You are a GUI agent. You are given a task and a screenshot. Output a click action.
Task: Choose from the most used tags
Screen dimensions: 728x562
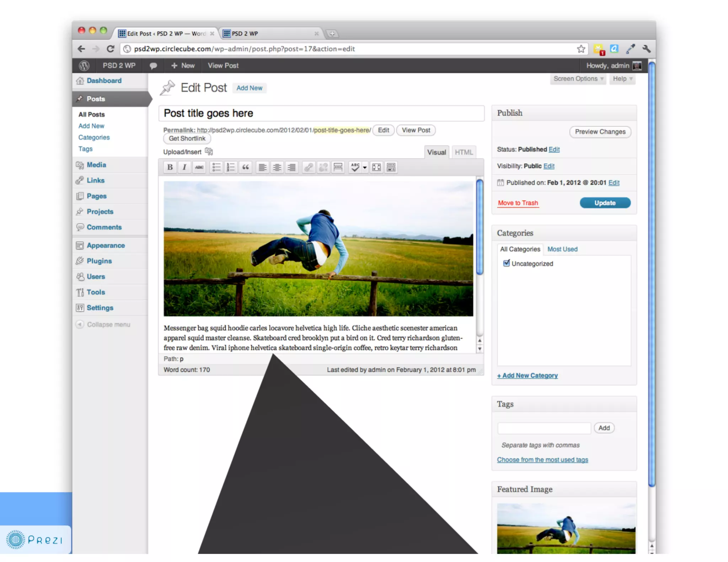coord(542,460)
